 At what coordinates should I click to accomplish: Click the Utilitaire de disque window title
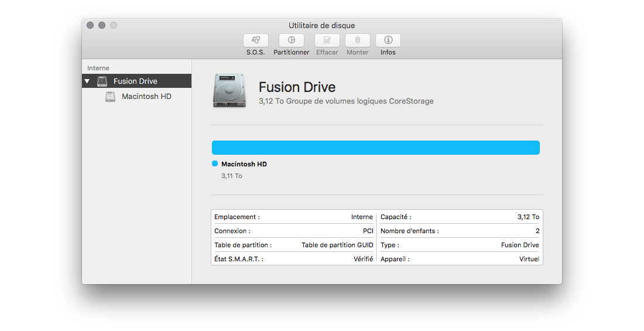coord(321,26)
